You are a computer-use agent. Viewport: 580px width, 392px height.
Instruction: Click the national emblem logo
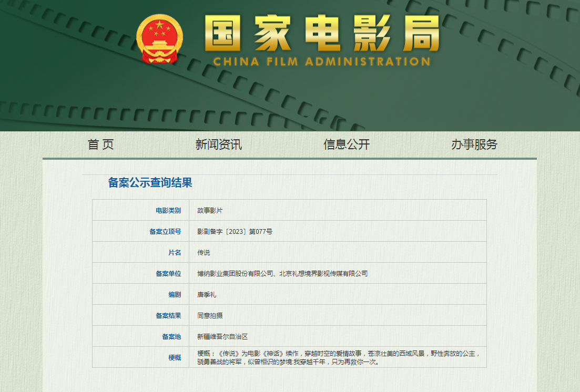159,39
